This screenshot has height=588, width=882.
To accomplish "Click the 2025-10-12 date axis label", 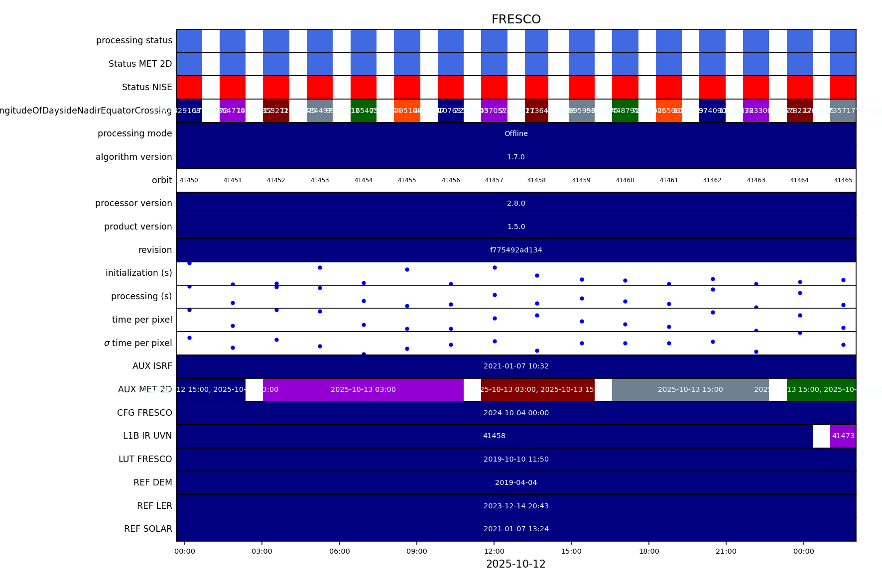I will [x=516, y=564].
